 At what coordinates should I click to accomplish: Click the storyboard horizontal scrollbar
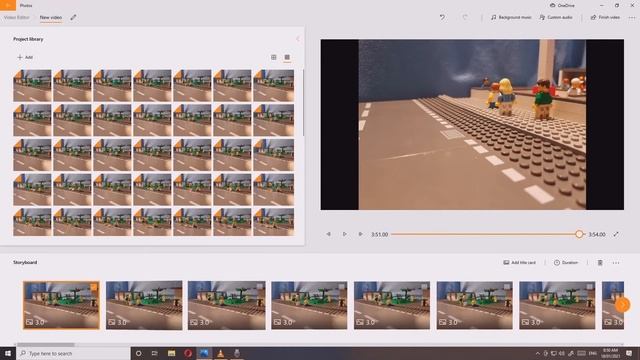pos(45,345)
